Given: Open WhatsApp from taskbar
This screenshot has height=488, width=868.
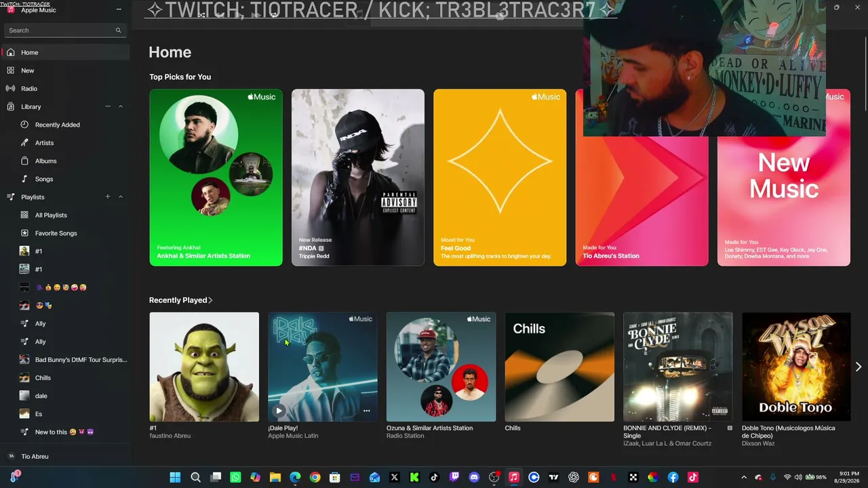Looking at the screenshot, I should tap(235, 477).
